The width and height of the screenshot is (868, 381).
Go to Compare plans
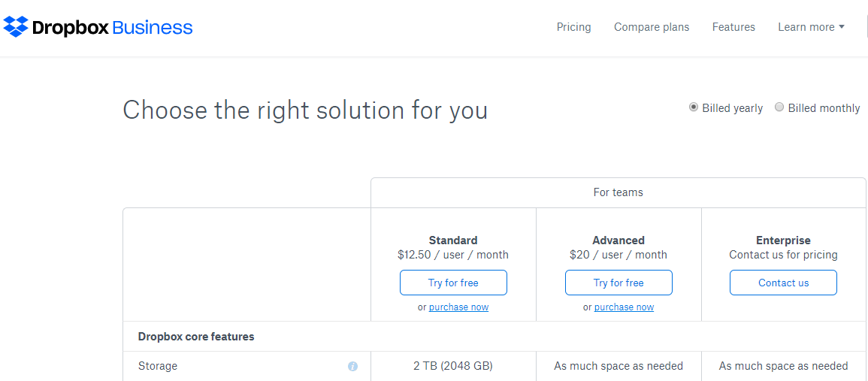click(x=652, y=27)
